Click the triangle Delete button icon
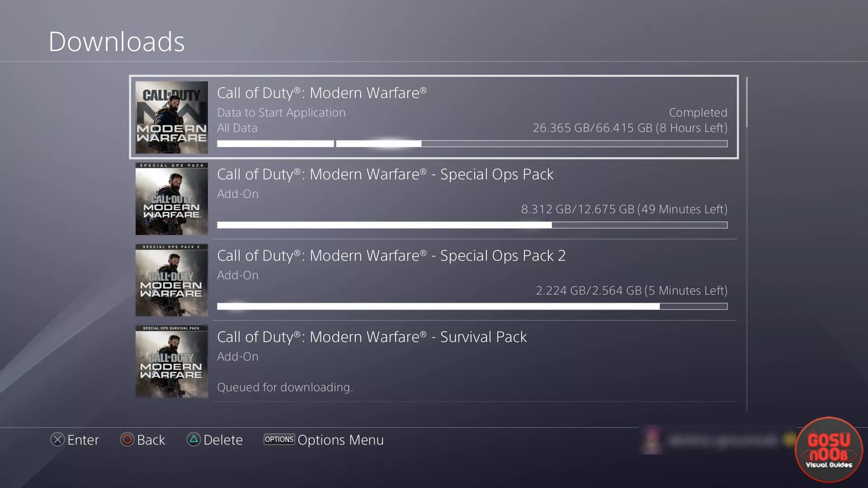 pyautogui.click(x=193, y=439)
